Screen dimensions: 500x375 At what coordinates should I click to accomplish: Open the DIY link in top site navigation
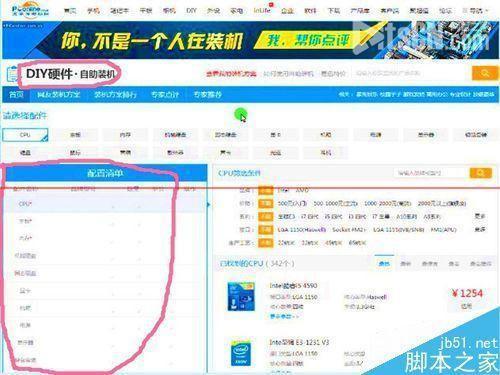tap(191, 11)
